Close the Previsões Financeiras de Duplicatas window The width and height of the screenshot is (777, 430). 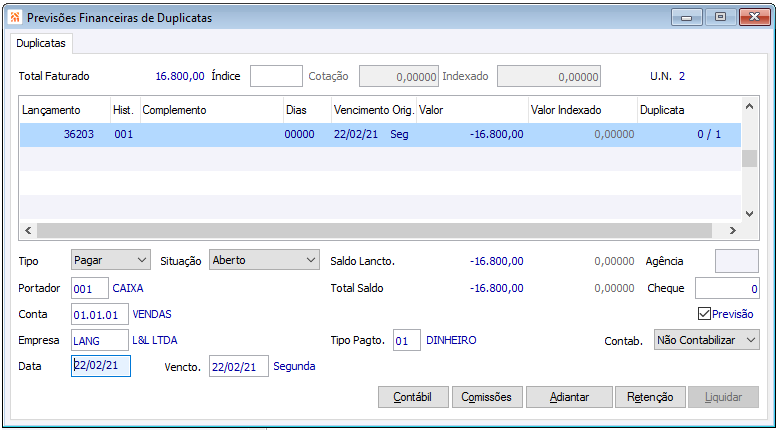tap(754, 17)
